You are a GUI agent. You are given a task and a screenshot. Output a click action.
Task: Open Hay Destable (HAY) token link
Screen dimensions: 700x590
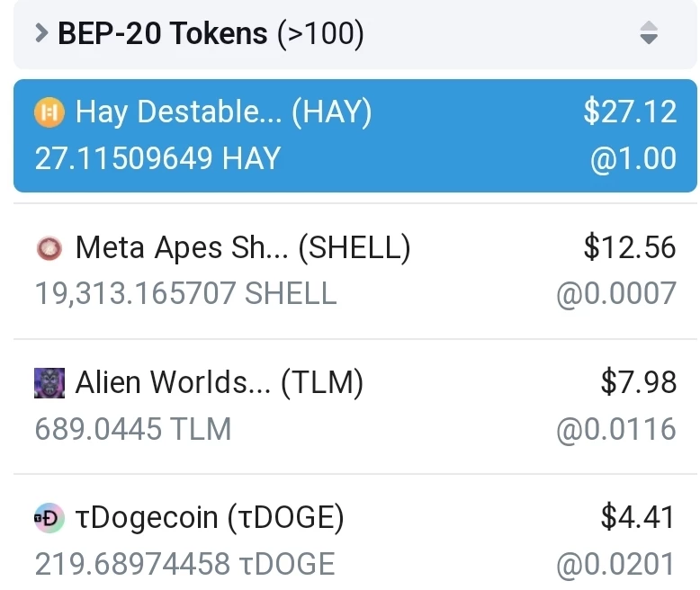223,112
